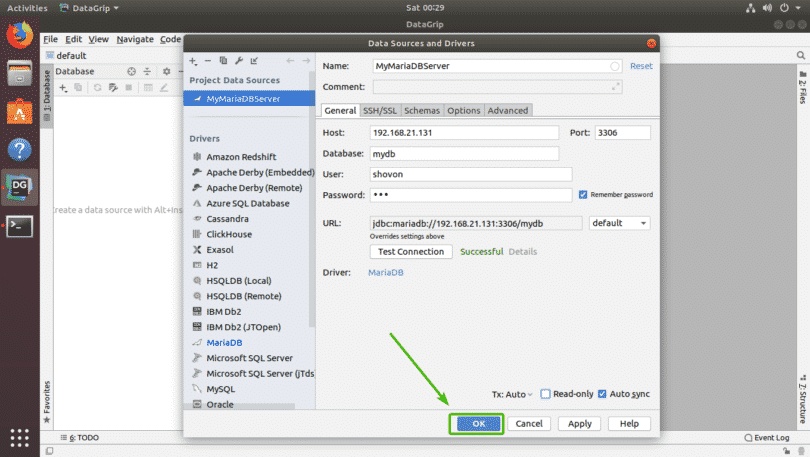Click the back arrow in dialog toolbar
This screenshot has height=457, width=810.
[290, 61]
